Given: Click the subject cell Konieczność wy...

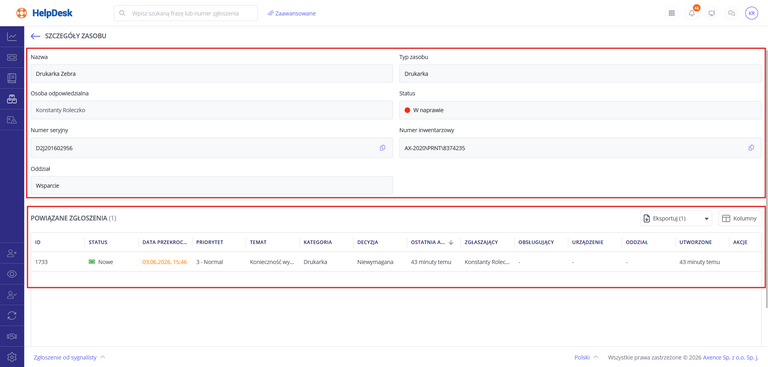Looking at the screenshot, I should [x=272, y=262].
